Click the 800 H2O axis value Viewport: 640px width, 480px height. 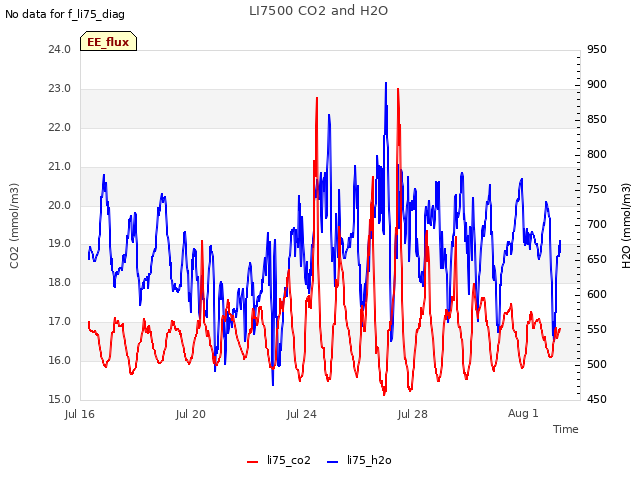(x=597, y=155)
